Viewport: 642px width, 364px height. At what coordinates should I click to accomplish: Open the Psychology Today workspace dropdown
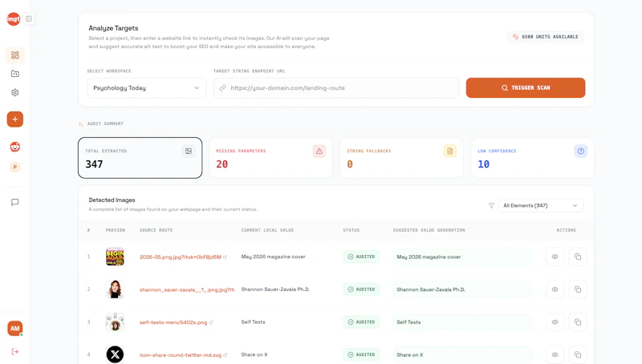coord(147,88)
